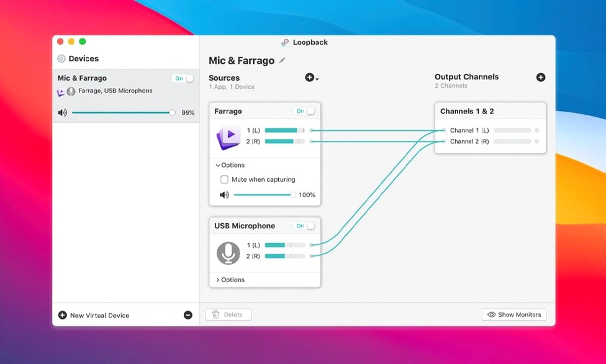Viewport: 606px width, 364px height.
Task: Click the plus icon for New Virtual Device
Action: pyautogui.click(x=62, y=316)
